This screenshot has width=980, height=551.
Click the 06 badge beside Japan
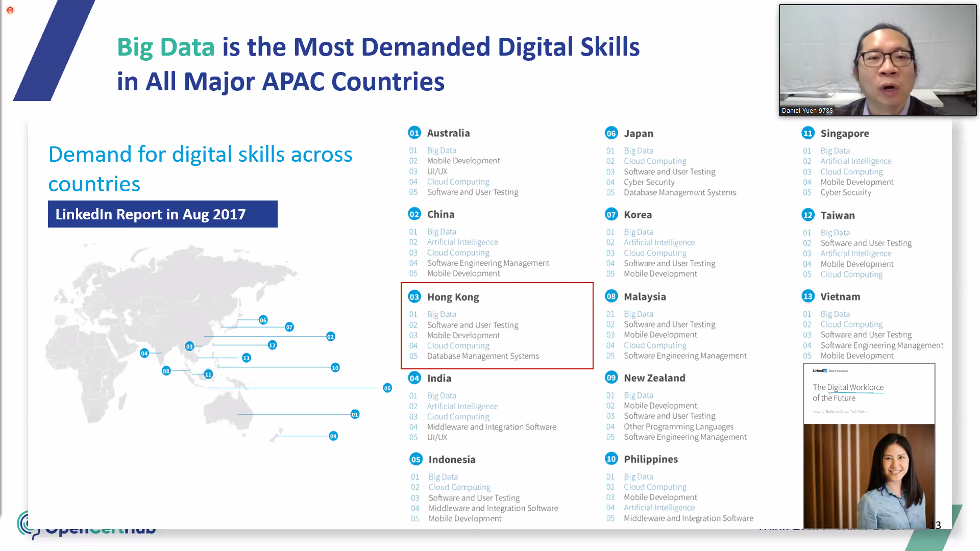611,133
